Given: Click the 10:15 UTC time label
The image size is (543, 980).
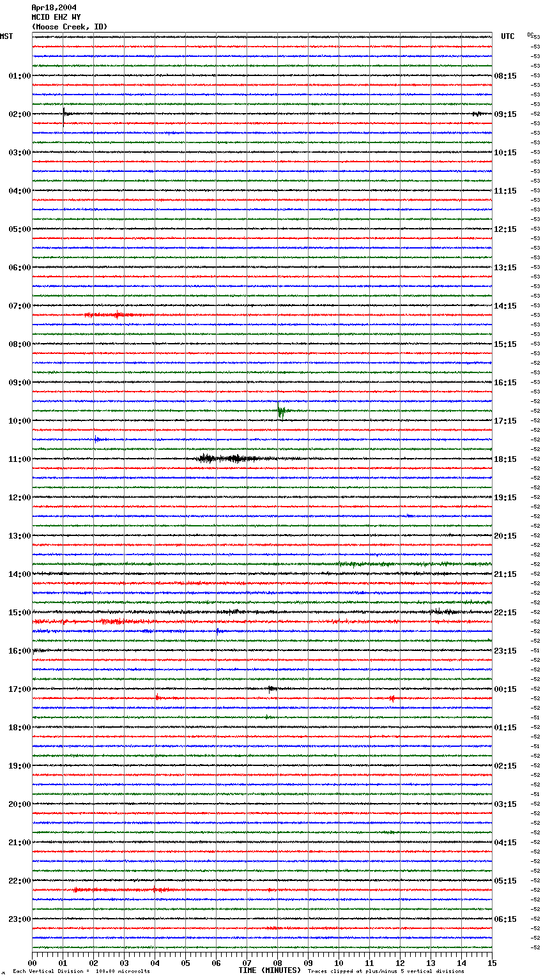Looking at the screenshot, I should pyautogui.click(x=505, y=153).
